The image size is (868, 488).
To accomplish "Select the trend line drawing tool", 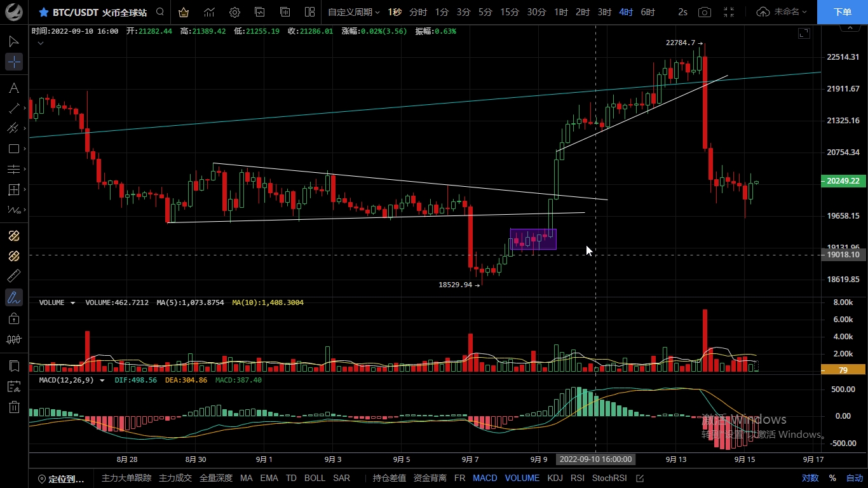I will (14, 108).
